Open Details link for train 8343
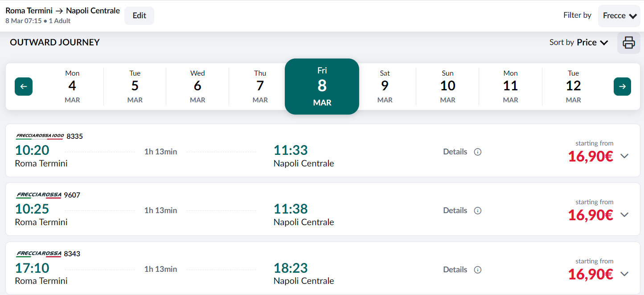Screen dimensions: 644x295 455,270
